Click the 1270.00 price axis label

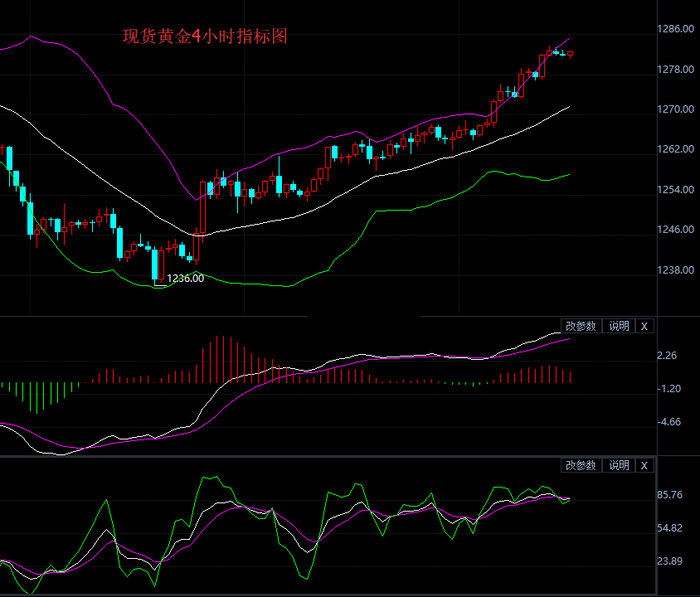click(676, 109)
